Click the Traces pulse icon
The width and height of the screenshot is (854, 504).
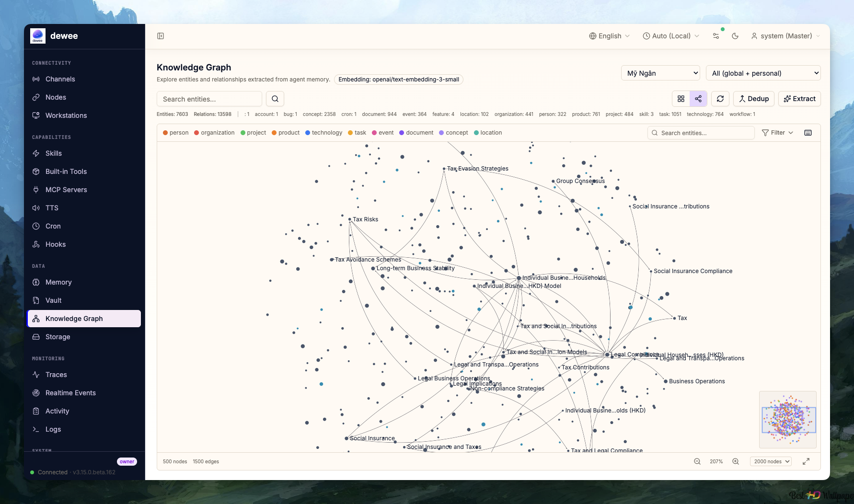pos(36,375)
